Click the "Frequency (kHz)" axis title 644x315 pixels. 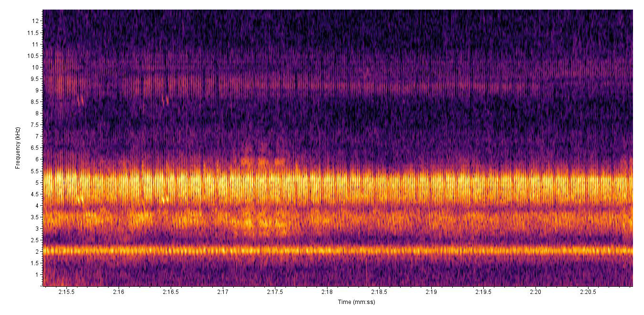click(18, 148)
